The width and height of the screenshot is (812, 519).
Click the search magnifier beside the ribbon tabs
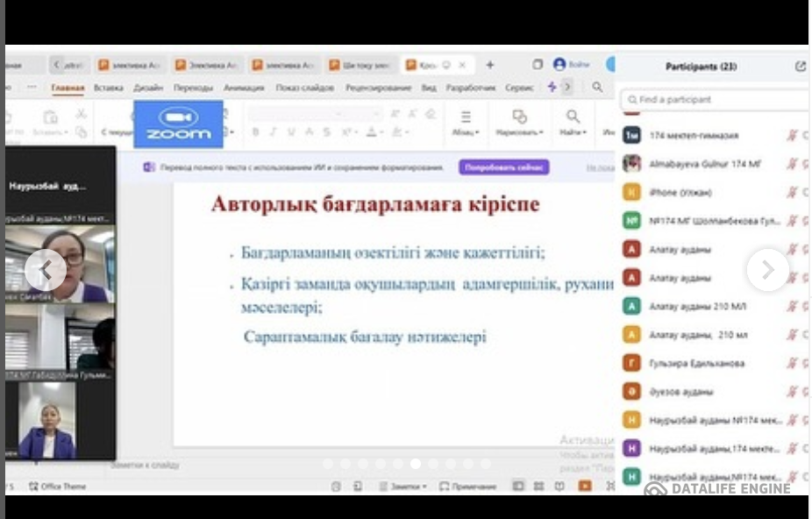[x=597, y=87]
